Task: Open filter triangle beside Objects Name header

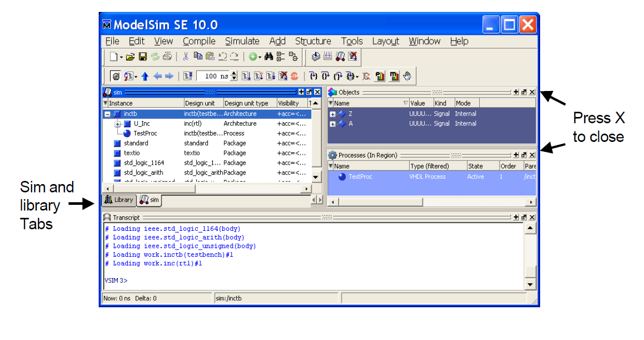Action: point(331,103)
